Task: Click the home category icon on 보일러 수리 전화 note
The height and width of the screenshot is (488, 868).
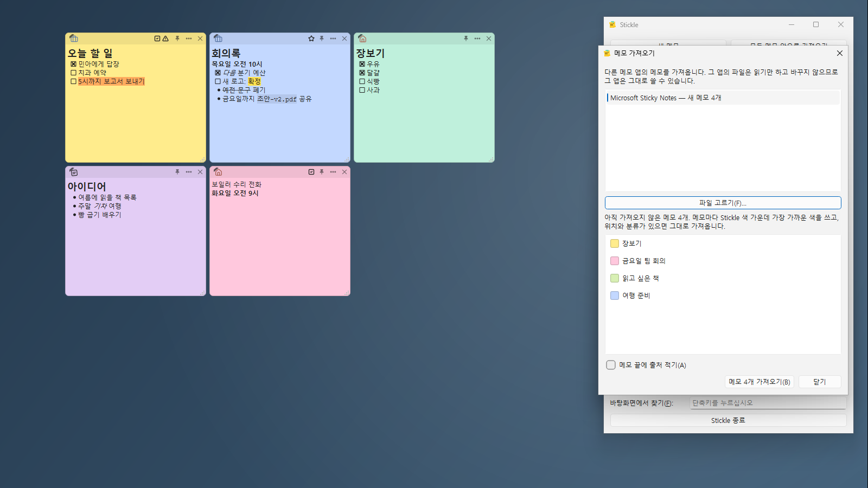Action: click(218, 172)
